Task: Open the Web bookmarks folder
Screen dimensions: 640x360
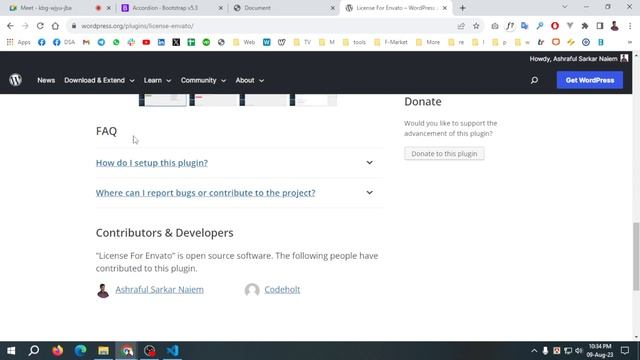Action: tap(244, 42)
